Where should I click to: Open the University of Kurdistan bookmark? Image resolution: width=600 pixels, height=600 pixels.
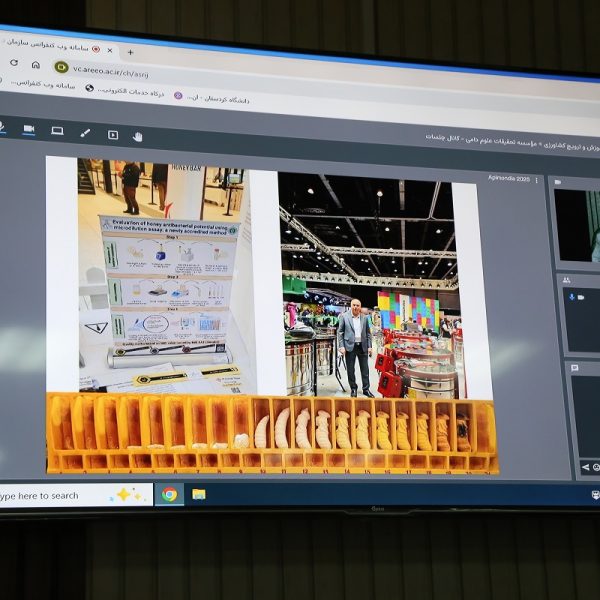[215, 99]
